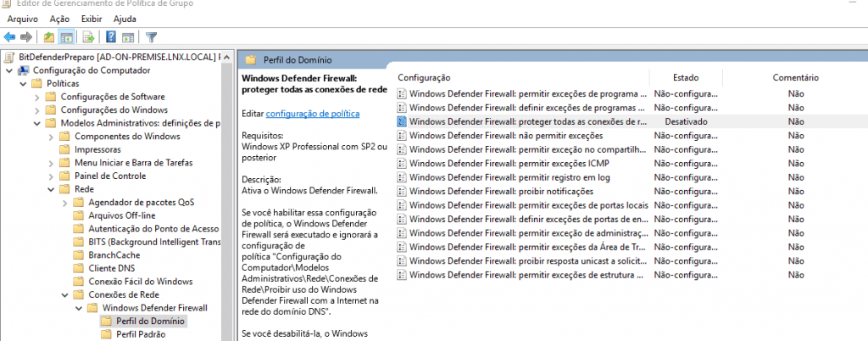Screen dimensions: 868x341
Task: Click the Impressoras folder icon
Action: coord(64,149)
